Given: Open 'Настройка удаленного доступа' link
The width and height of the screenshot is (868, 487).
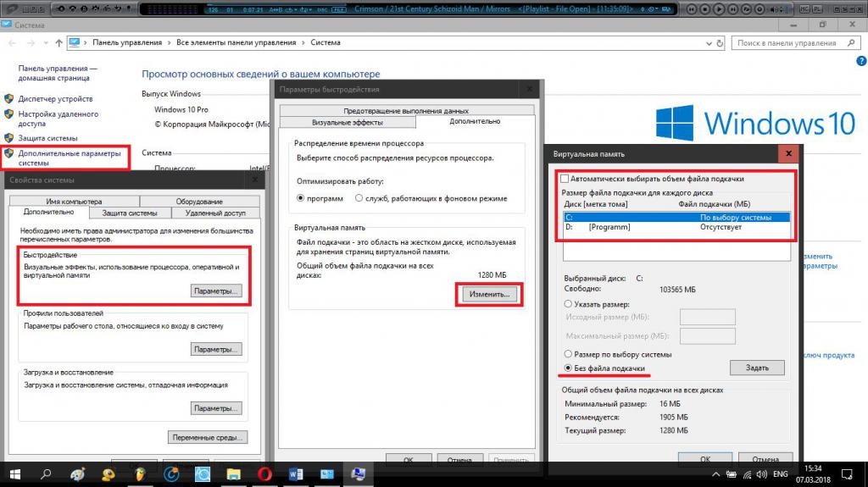Looking at the screenshot, I should pos(58,119).
